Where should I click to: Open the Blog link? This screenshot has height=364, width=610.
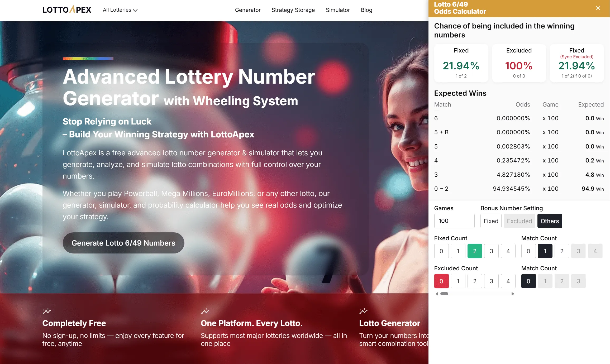[366, 10]
